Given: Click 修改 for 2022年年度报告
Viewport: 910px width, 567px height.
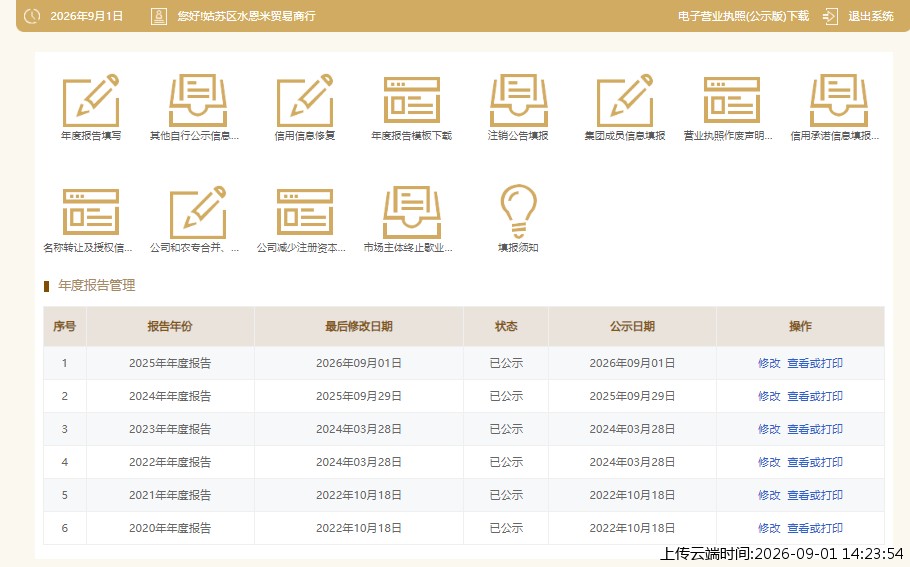Looking at the screenshot, I should click(769, 463).
